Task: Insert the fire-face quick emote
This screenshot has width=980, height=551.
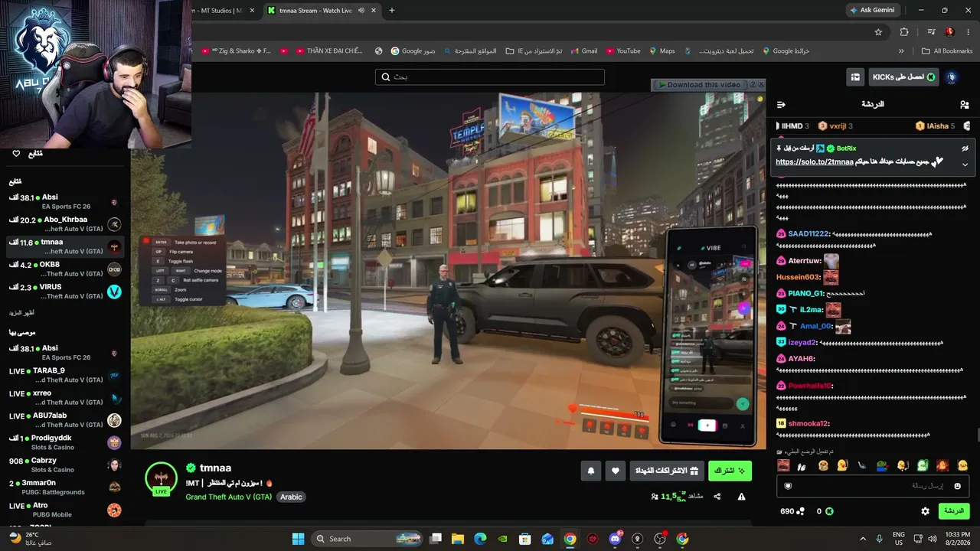Action: pyautogui.click(x=942, y=465)
